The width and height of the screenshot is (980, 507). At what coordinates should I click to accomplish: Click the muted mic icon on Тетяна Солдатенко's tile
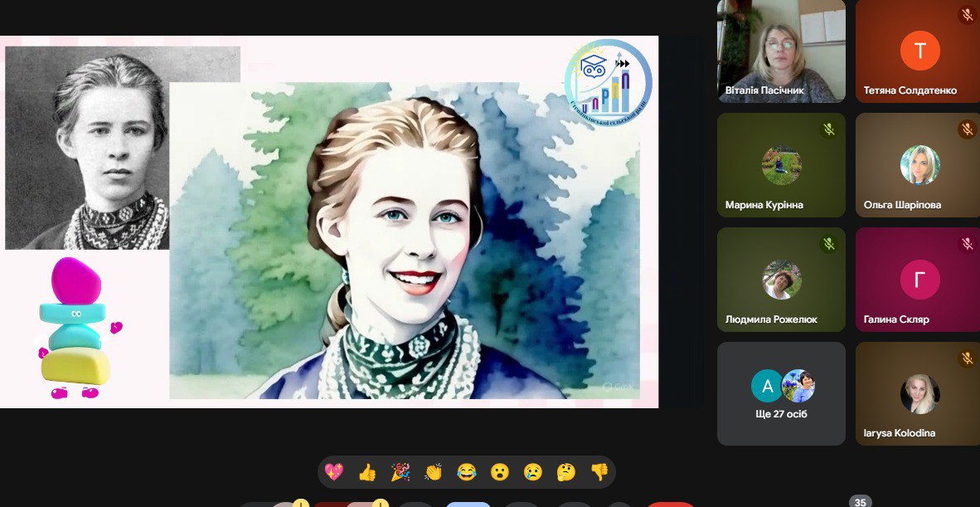(967, 14)
